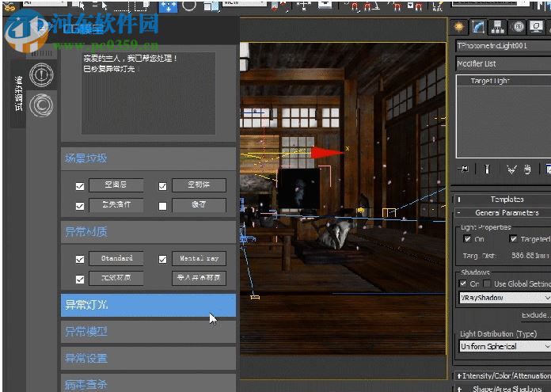Click the exclamation circle icon in plugin sidebar

coord(41,74)
